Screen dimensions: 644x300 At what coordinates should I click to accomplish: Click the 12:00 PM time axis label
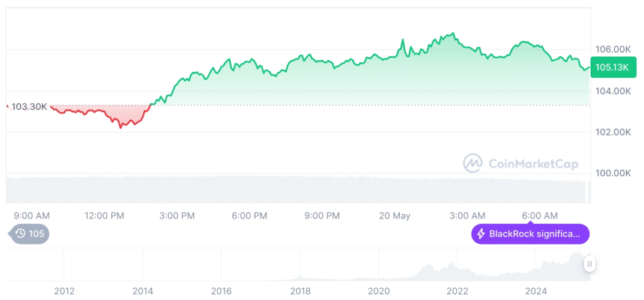(x=104, y=215)
